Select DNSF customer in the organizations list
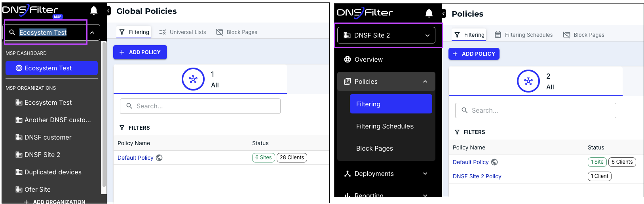Viewport: 644px width, 204px height. click(x=48, y=137)
